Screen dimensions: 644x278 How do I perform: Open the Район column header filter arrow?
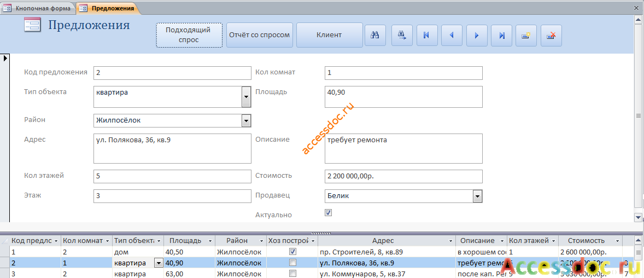(x=262, y=241)
